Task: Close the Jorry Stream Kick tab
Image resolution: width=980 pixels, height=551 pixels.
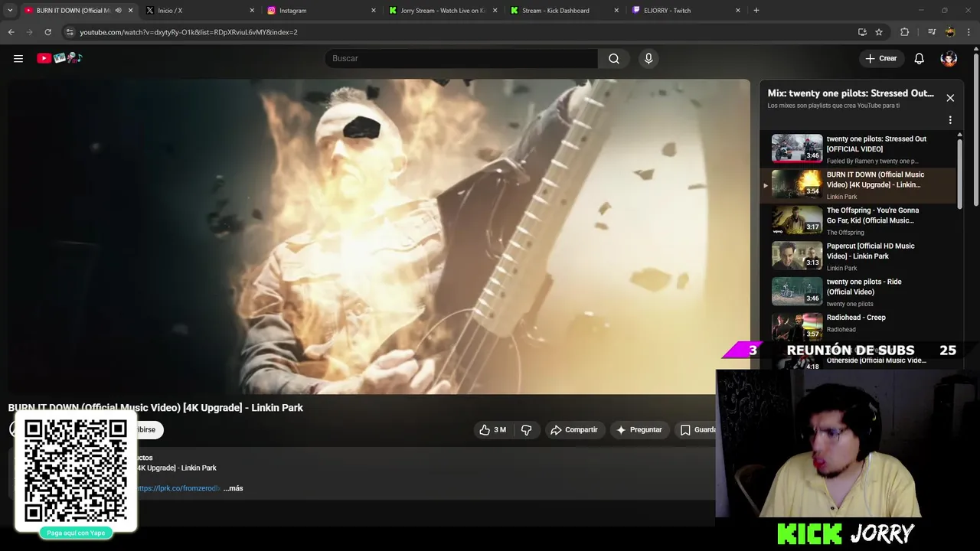Action: (495, 11)
